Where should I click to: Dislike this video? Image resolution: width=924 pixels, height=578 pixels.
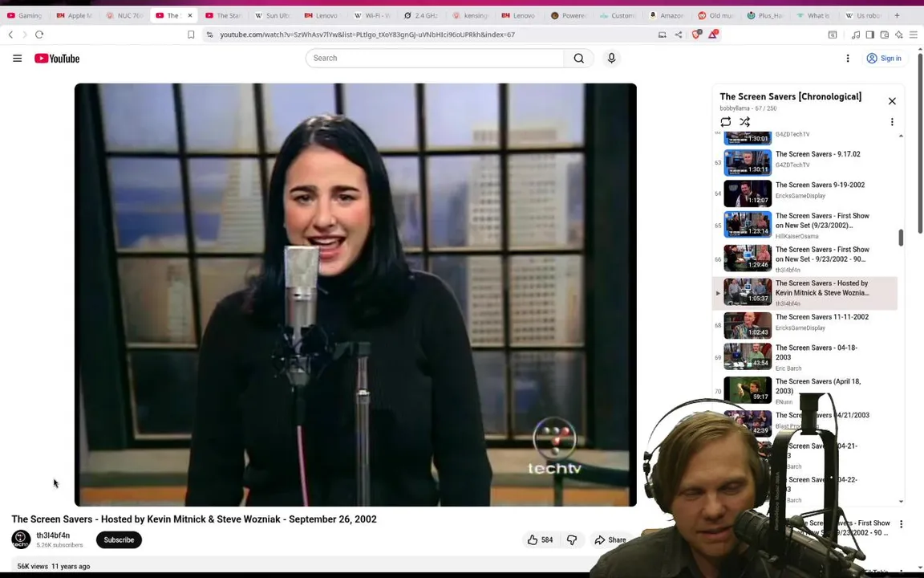pyautogui.click(x=572, y=539)
